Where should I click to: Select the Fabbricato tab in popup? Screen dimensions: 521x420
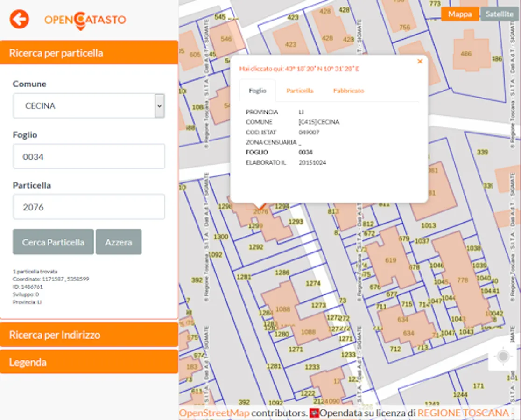pos(349,91)
